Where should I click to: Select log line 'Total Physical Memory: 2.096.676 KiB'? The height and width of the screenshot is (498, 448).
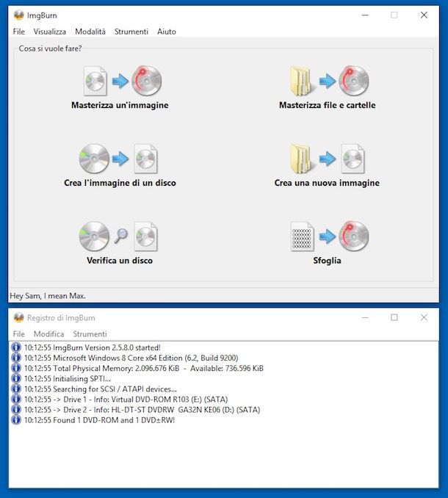pyautogui.click(x=144, y=369)
